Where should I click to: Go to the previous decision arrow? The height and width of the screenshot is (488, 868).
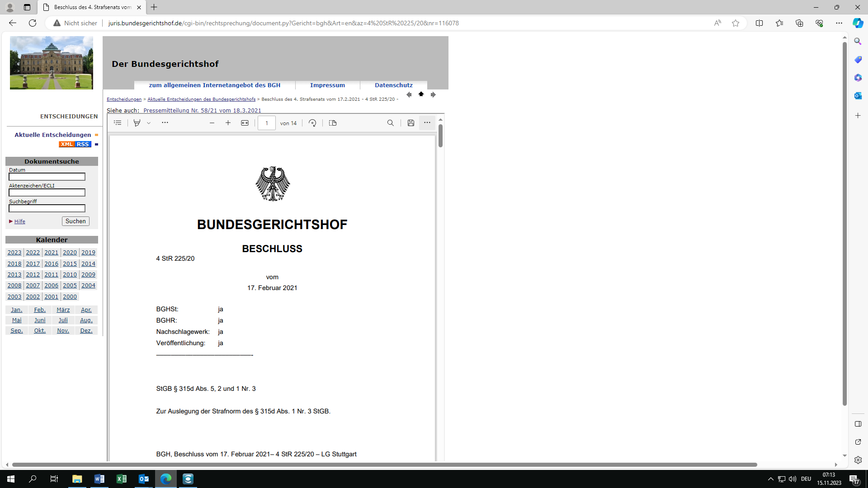click(x=409, y=94)
